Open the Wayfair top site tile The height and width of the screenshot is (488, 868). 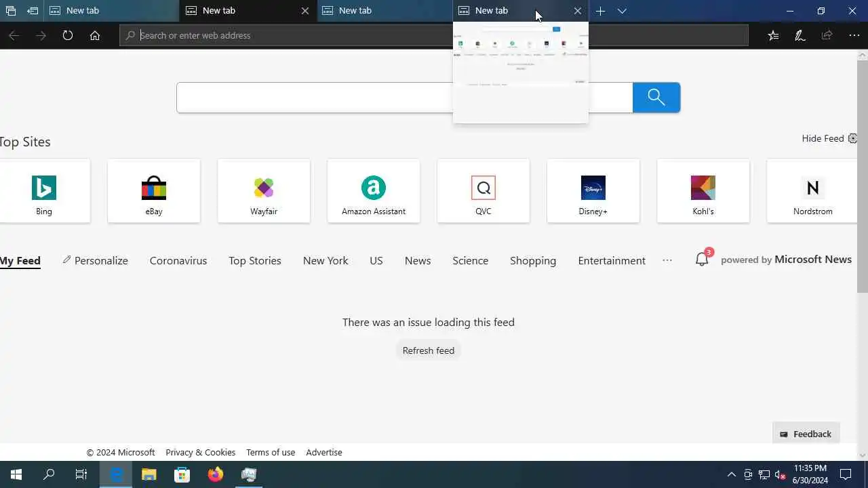[264, 190]
